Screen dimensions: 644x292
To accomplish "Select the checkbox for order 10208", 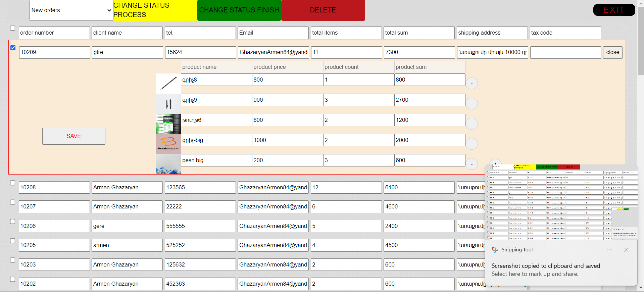I will tap(13, 183).
